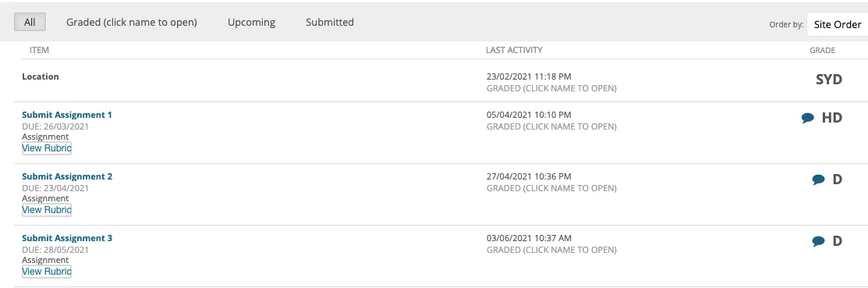Viewport: 868px width, 288px height.
Task: Open the Order by Site Order dropdown
Action: (837, 24)
